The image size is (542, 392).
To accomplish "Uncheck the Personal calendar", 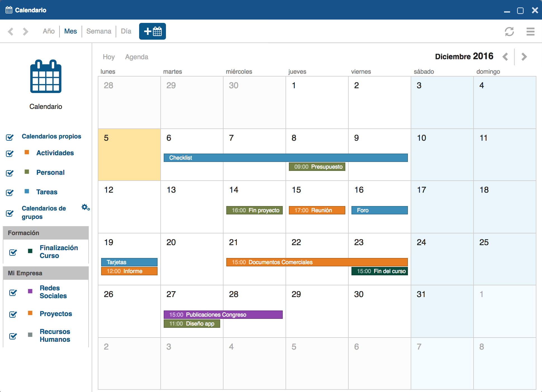I will [10, 173].
